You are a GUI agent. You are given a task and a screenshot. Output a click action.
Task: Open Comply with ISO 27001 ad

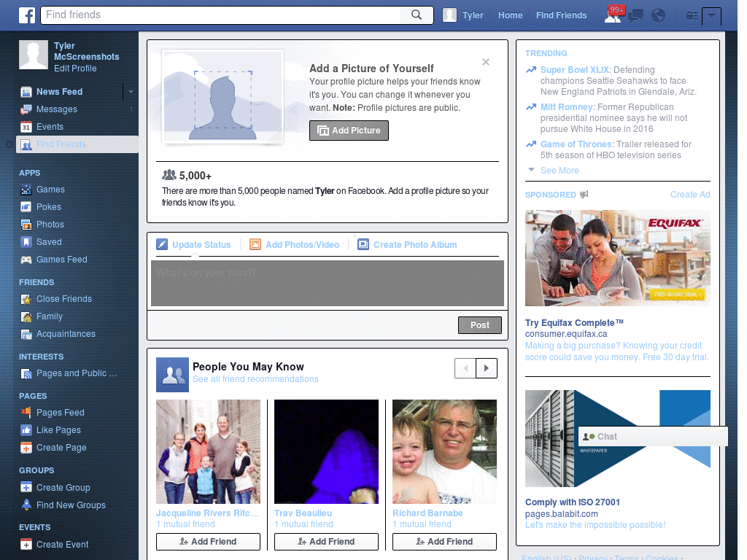point(572,502)
